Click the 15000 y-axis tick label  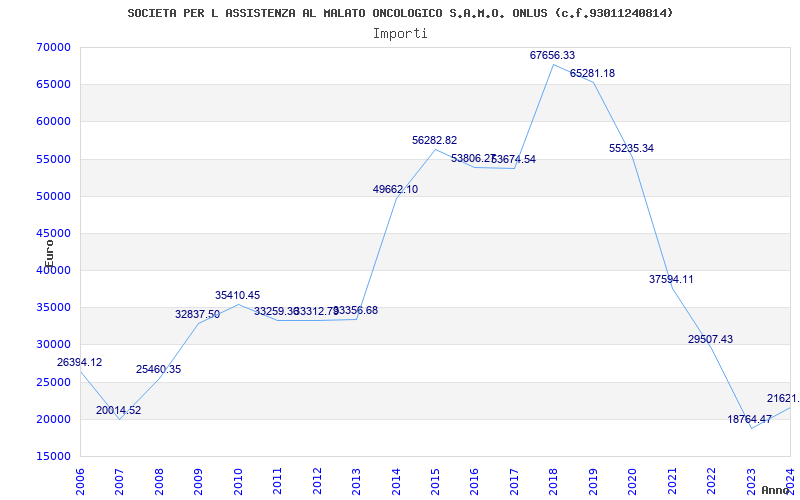[x=54, y=456]
